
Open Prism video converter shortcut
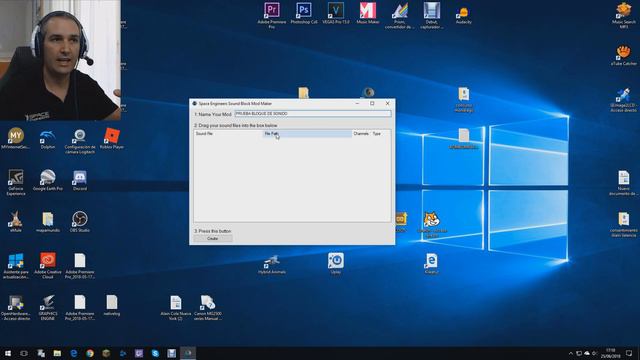click(400, 15)
